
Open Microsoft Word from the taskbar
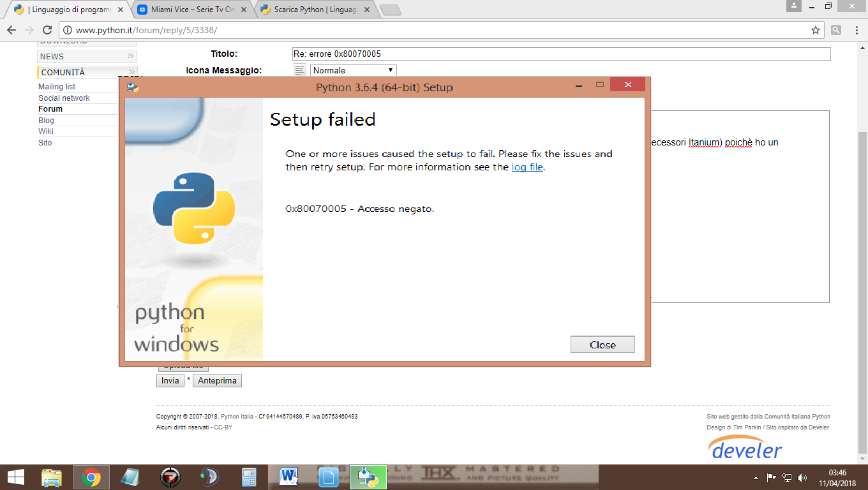(289, 477)
